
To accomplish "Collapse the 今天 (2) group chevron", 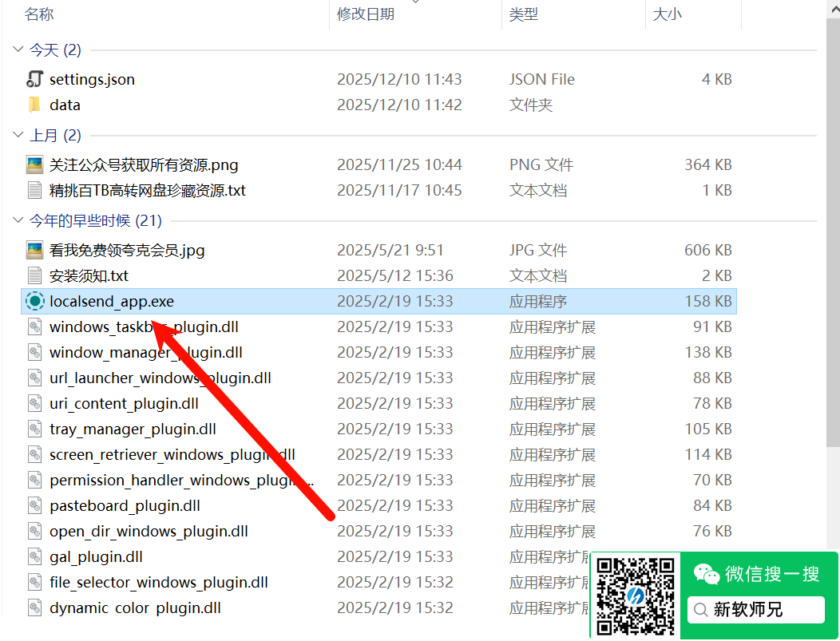I will point(18,49).
